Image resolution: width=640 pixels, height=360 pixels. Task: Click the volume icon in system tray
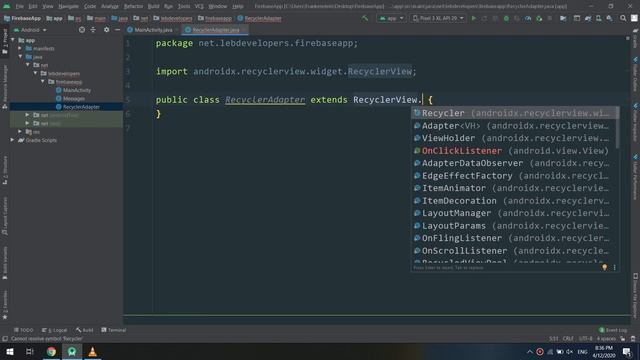point(570,351)
